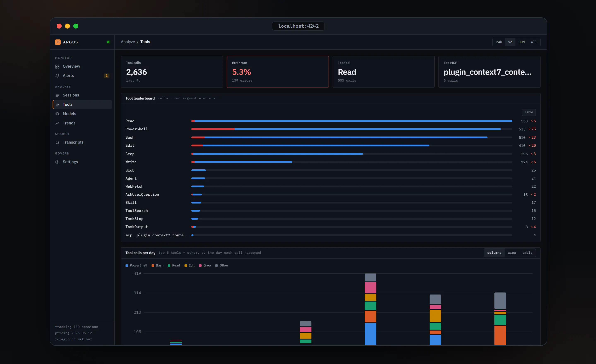Click the Bash row leaderboard bar
This screenshot has height=364, width=596.
(352, 138)
